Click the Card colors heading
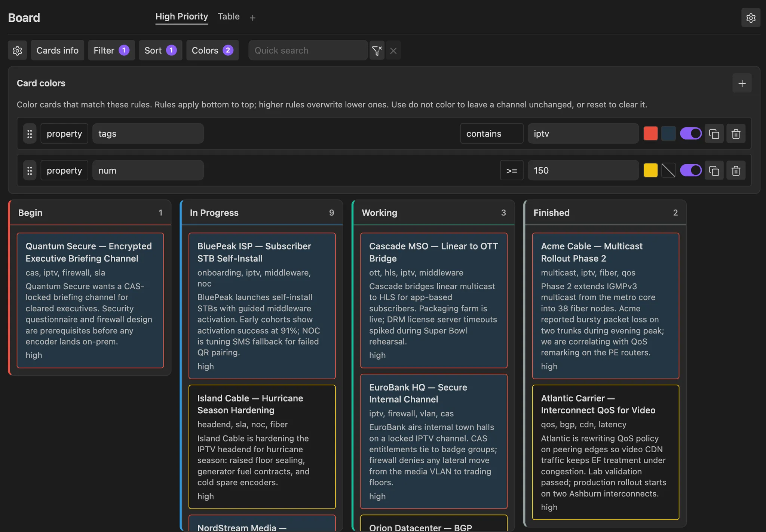 pyautogui.click(x=41, y=83)
